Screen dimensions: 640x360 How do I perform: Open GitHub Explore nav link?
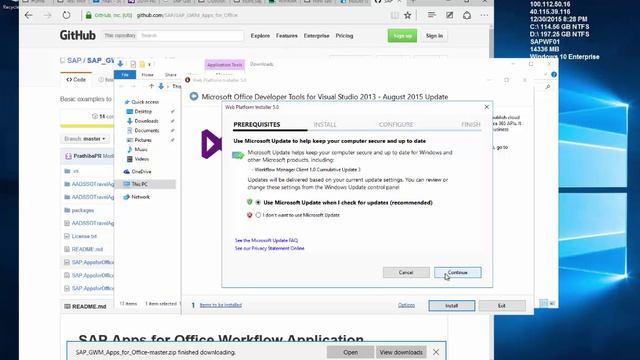(260, 36)
